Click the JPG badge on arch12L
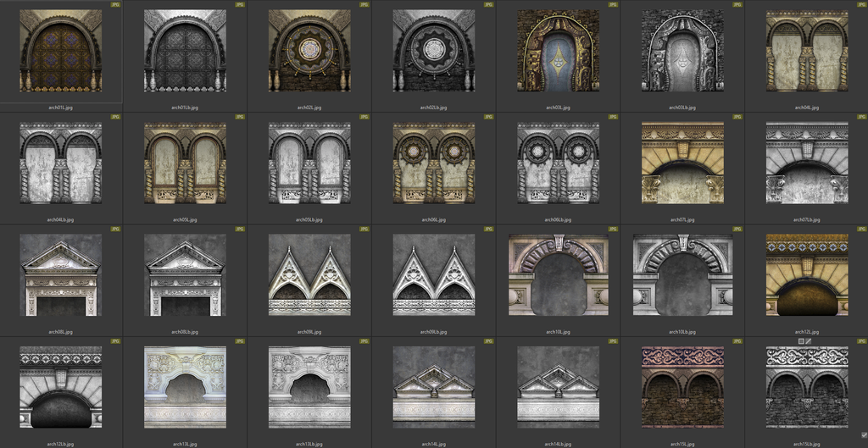Image resolution: width=868 pixels, height=448 pixels. click(x=861, y=230)
